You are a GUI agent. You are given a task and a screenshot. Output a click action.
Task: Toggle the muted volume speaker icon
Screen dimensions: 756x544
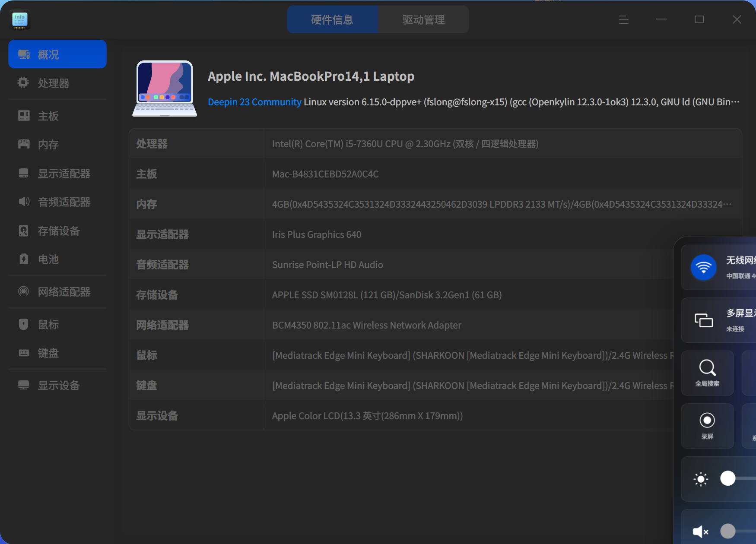(x=700, y=531)
